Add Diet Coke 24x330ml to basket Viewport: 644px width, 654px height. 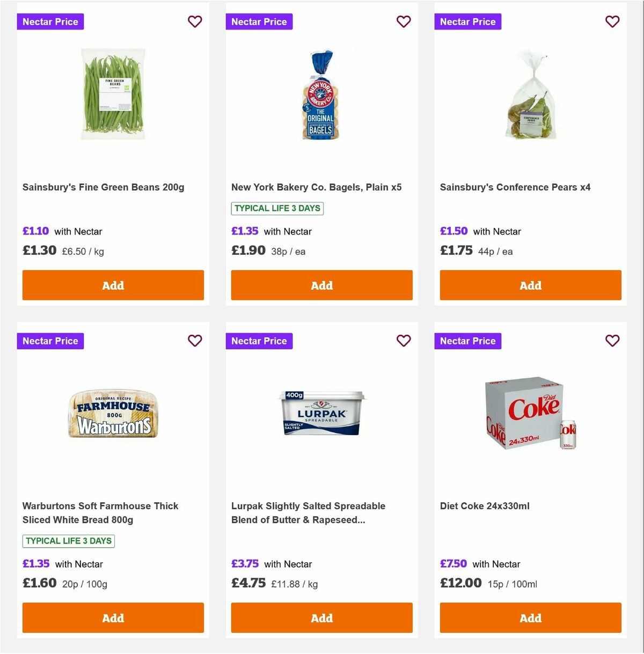[530, 618]
